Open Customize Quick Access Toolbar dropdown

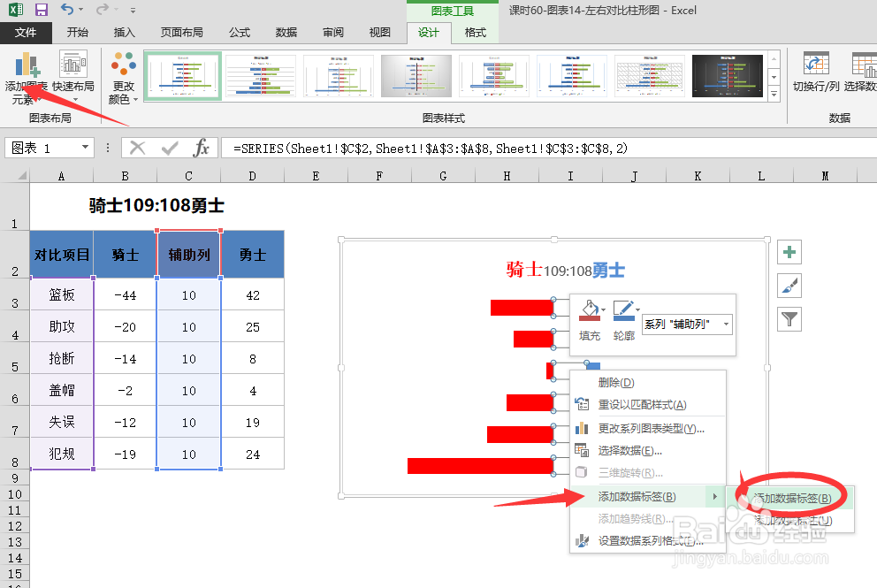133,10
